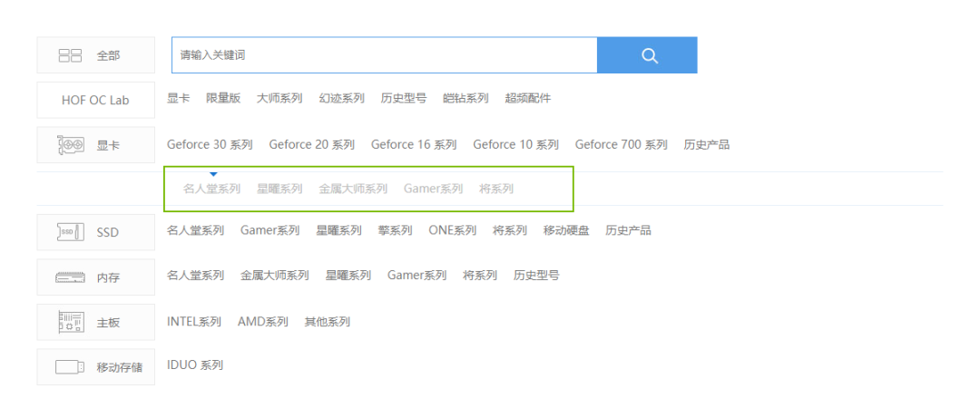Open 金属大师系列 in the 内存 row
The height and width of the screenshot is (418, 980).
pos(275,275)
